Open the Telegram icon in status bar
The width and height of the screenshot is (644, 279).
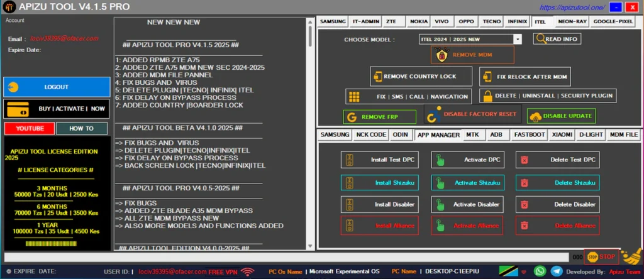[x=557, y=271]
